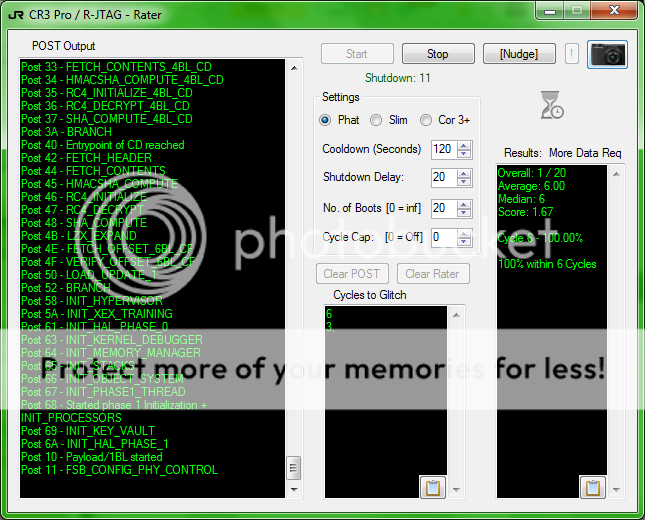Increase the Cooldown seconds value
The height and width of the screenshot is (520, 645).
click(x=464, y=145)
